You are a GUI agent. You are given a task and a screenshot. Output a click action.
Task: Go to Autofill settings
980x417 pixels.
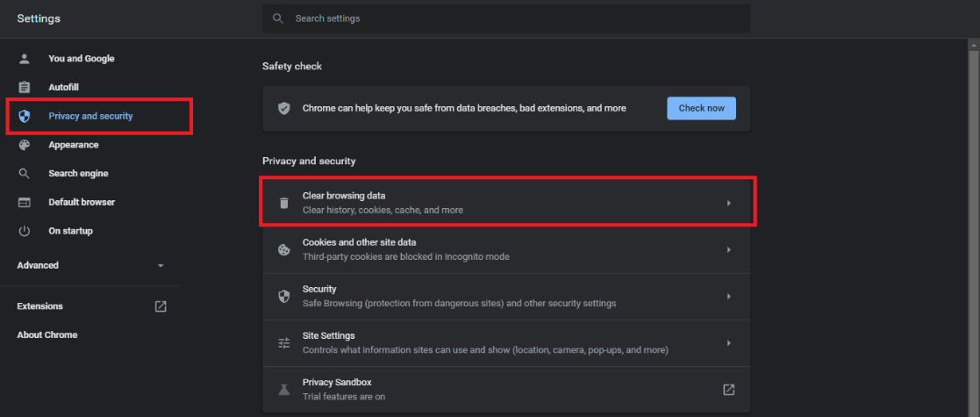click(x=64, y=88)
